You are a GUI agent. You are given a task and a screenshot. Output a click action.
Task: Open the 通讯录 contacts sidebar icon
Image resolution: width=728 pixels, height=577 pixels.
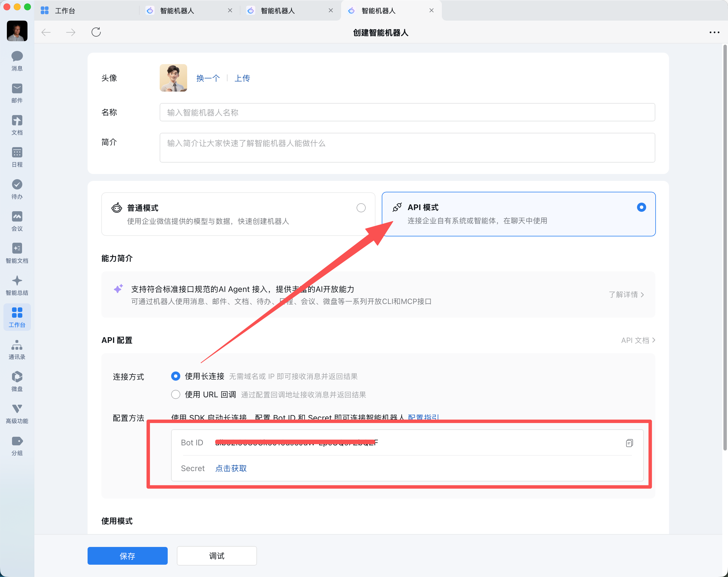(17, 349)
